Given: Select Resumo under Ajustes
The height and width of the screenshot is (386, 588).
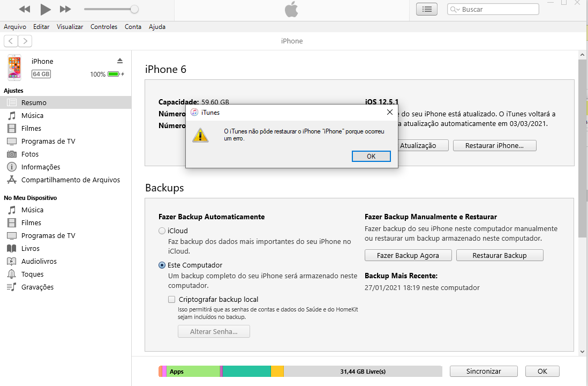Looking at the screenshot, I should click(66, 102).
